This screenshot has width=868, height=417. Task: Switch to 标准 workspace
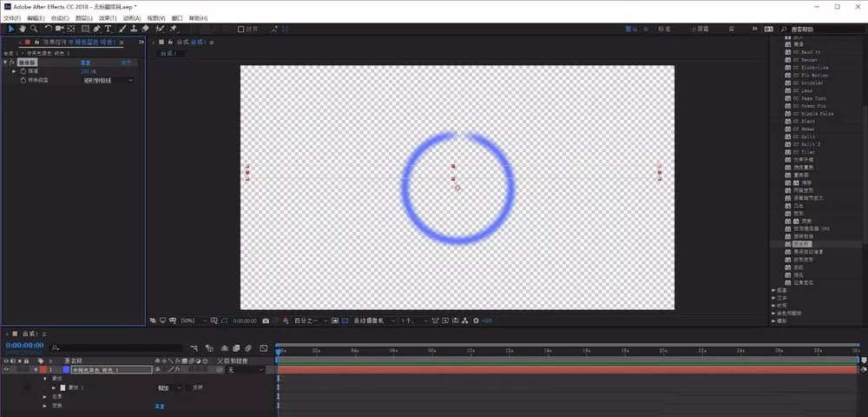pyautogui.click(x=664, y=29)
